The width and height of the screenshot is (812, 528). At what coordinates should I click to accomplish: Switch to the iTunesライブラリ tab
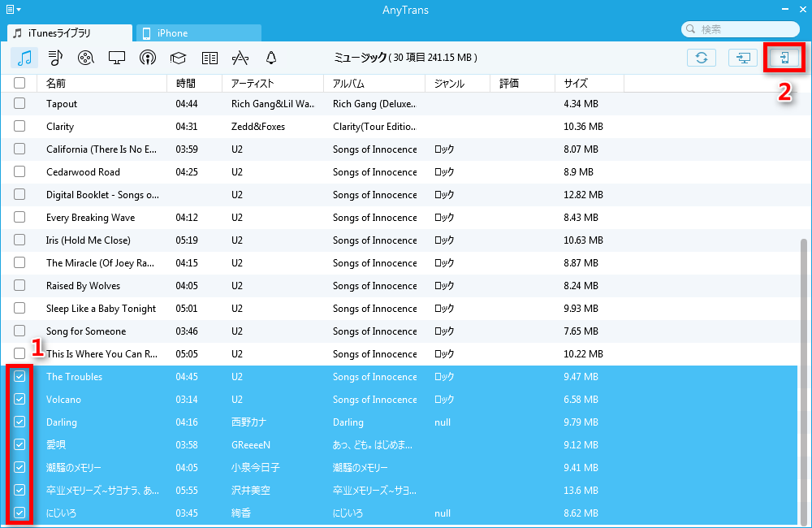tap(69, 33)
